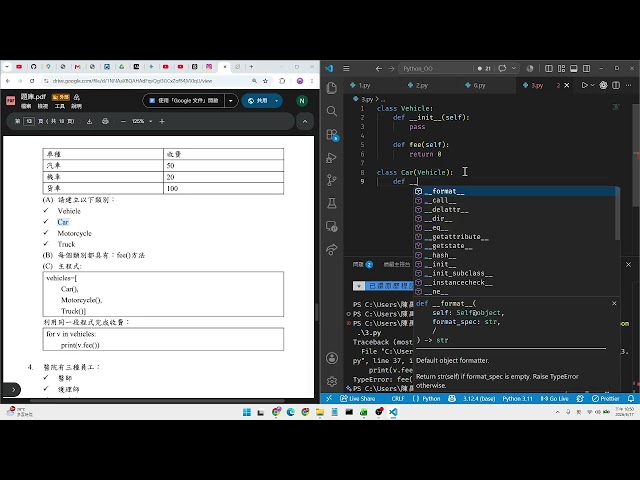Split the editor to the right
This screenshot has width=640, height=480.
[x=616, y=85]
